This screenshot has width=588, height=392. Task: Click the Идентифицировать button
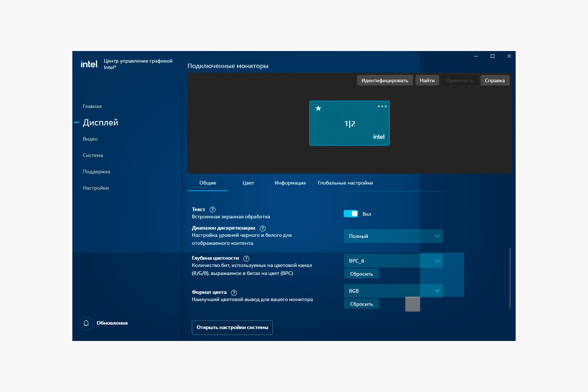click(385, 80)
